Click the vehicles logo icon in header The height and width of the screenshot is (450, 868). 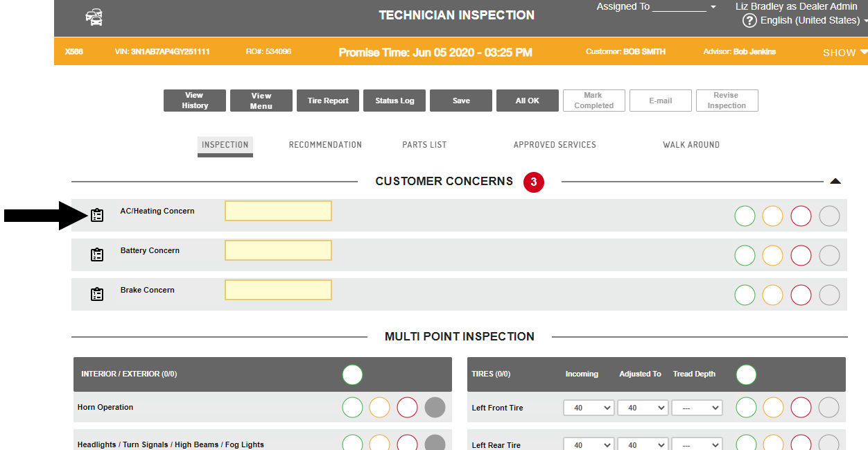click(x=94, y=17)
